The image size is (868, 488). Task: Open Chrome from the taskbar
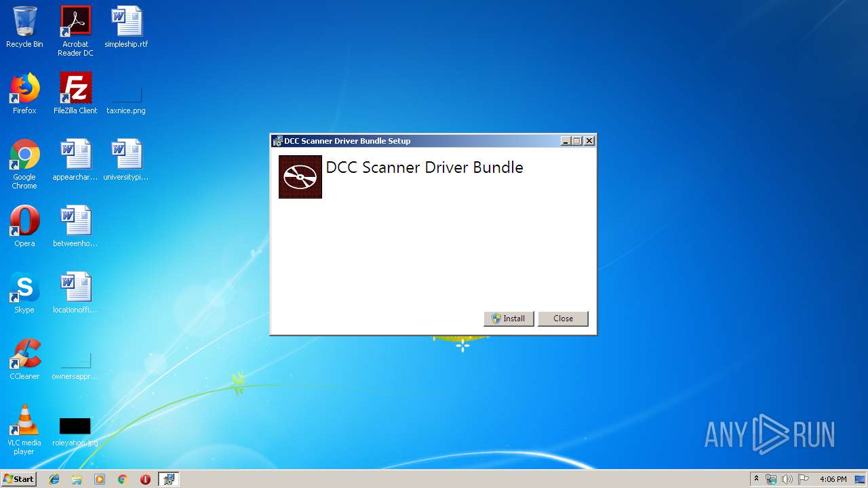coord(123,479)
